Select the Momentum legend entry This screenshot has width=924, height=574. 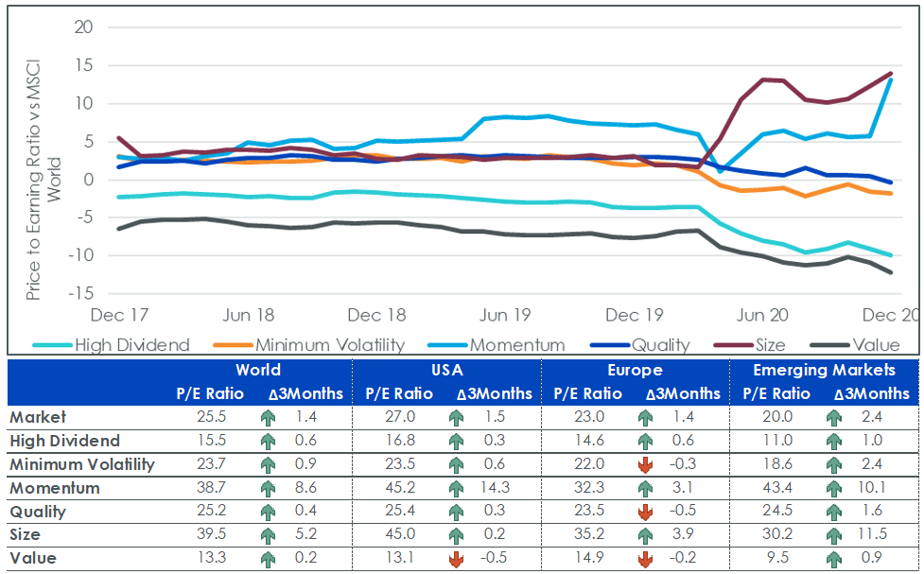coord(497,345)
